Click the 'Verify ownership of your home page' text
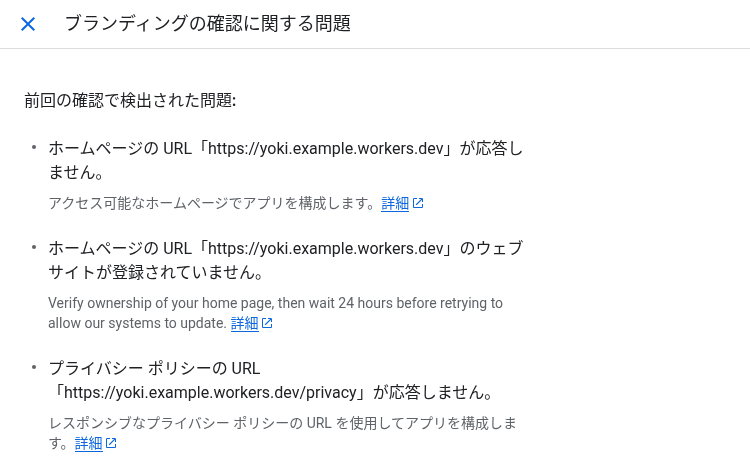Screen dimensions: 750x470 tap(161, 303)
